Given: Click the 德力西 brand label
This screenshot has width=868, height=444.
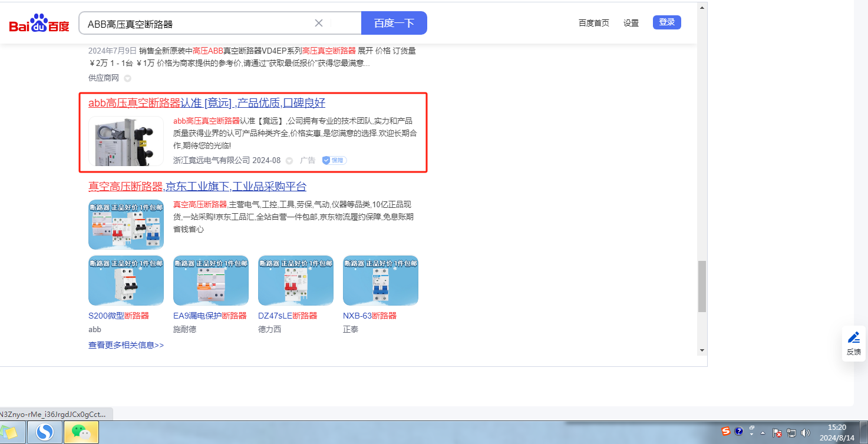Looking at the screenshot, I should 270,329.
